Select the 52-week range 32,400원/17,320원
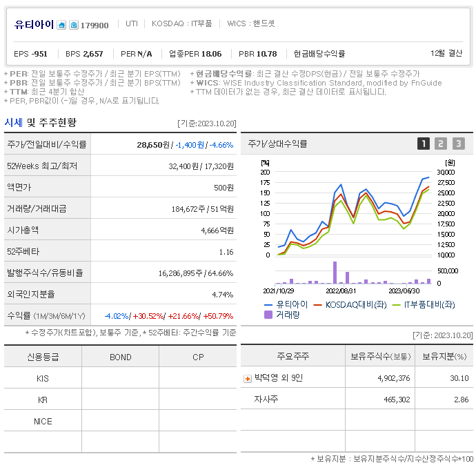The width and height of the screenshot is (476, 472). (x=201, y=166)
